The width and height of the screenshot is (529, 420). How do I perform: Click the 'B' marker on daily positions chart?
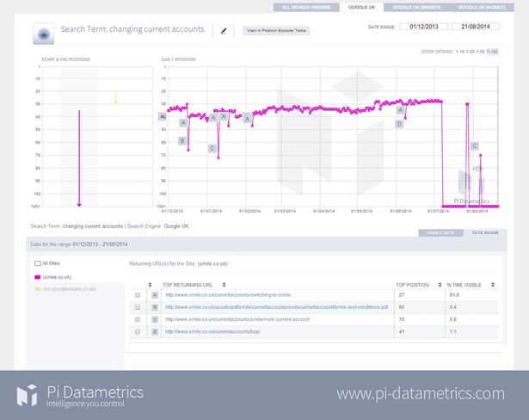click(x=182, y=140)
